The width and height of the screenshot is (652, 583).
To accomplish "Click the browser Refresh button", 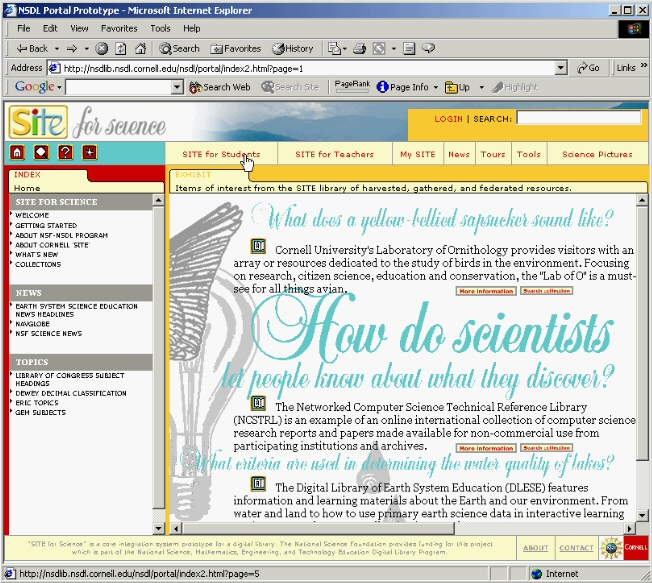I will click(118, 48).
